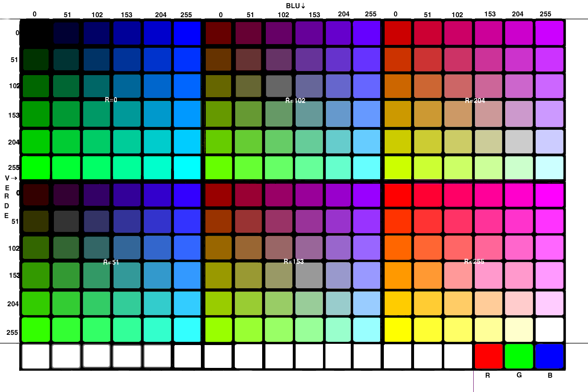Pick the black swatch in the R=0 block
588x392 pixels.
click(36, 33)
